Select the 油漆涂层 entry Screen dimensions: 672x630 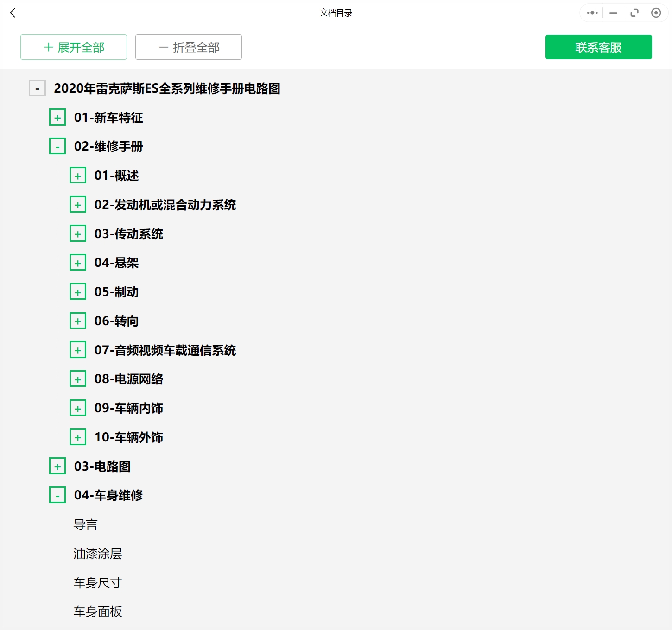(97, 553)
